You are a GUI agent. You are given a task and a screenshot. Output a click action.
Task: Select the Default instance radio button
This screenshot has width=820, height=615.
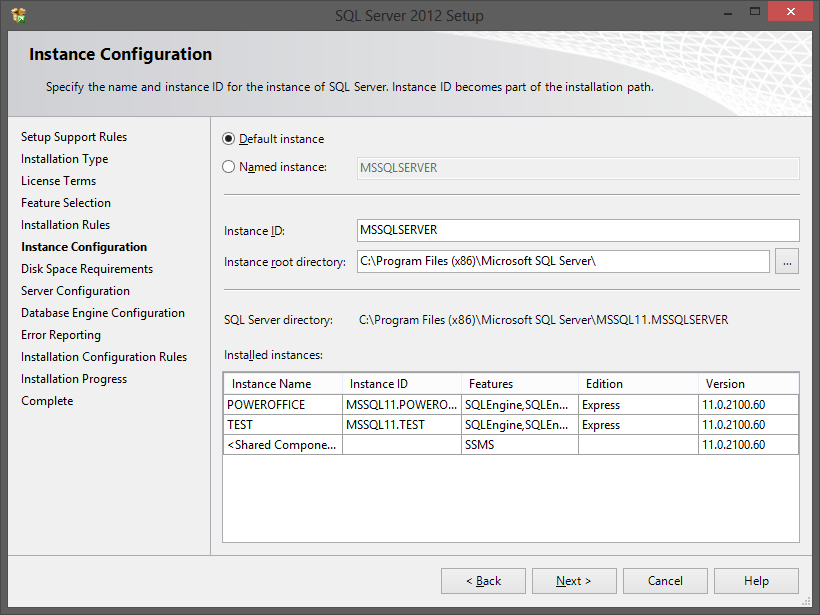(228, 139)
